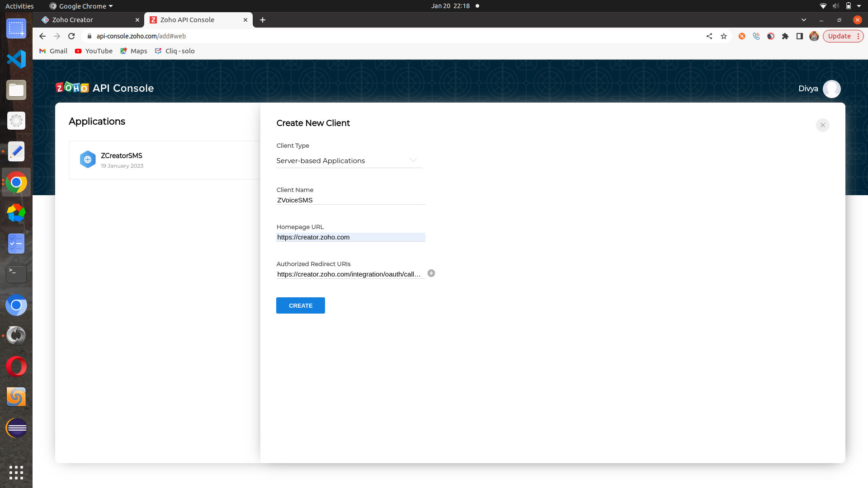Reload the API console page

[71, 36]
